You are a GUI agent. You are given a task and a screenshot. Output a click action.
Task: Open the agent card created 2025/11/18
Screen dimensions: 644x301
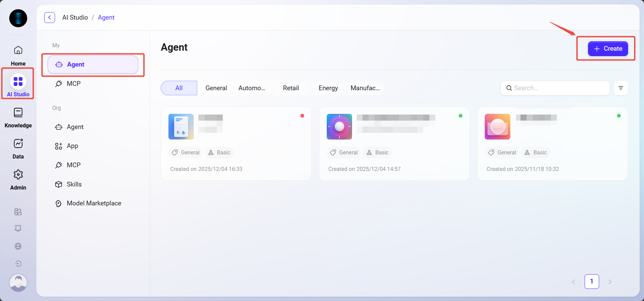coord(552,144)
